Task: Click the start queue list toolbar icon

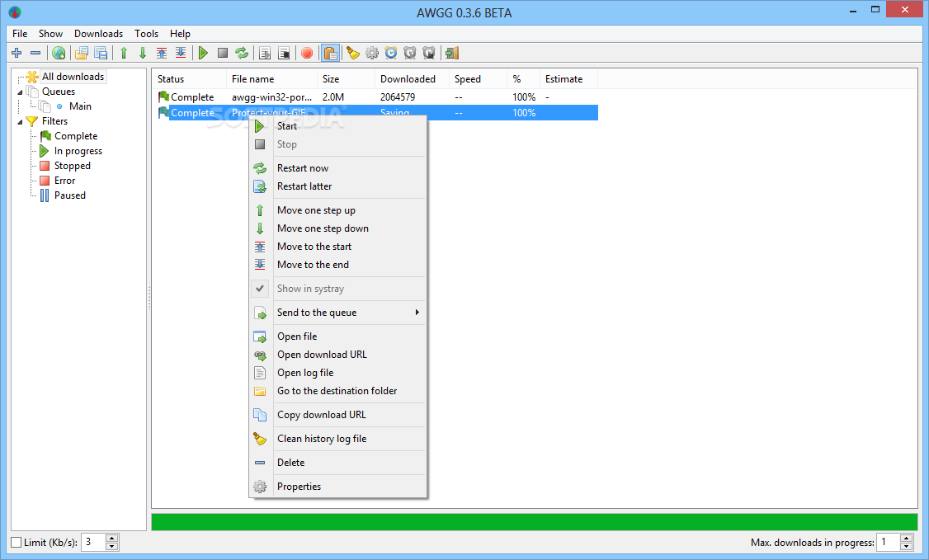Action: [265, 54]
